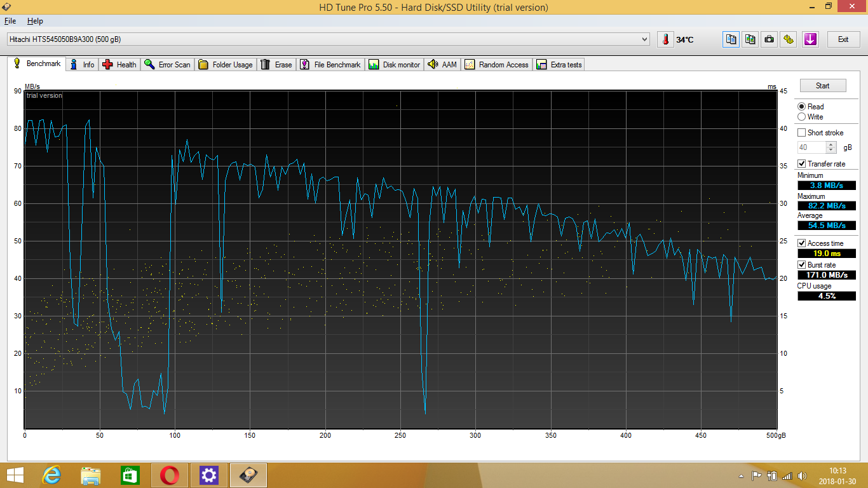Click the volume speaker tray icon
Screen dimensions: 868x488
point(803,475)
